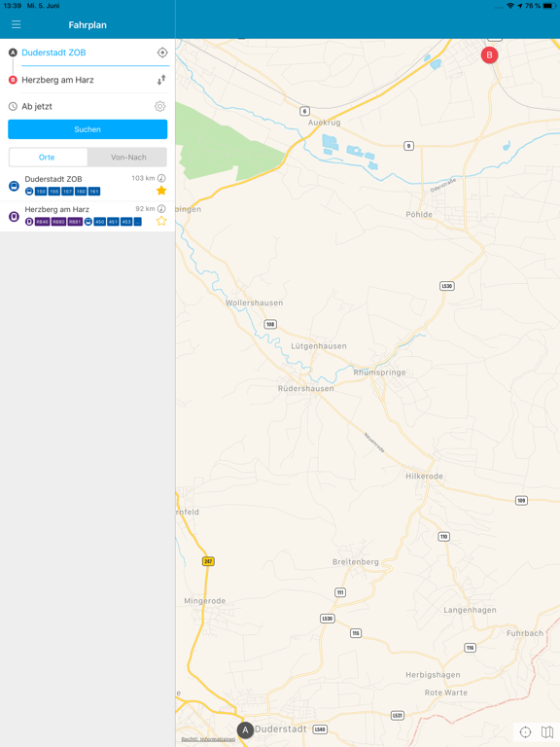Open trip options via the gear icon

[x=160, y=106]
